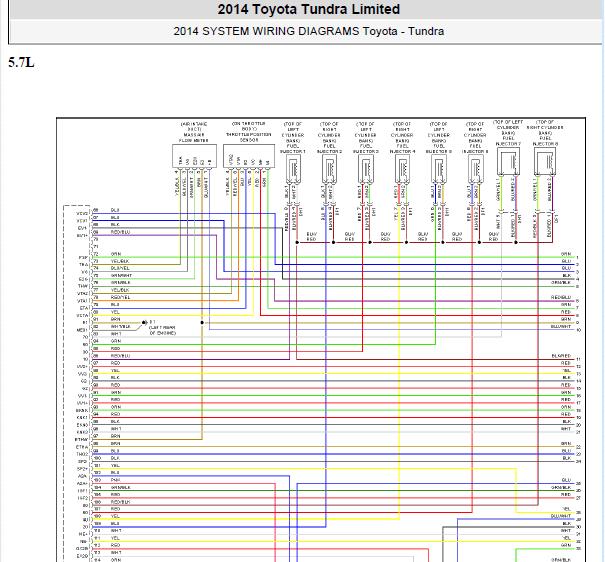Click the Fuel Injector 3 coil symbol
The image size is (605, 562).
click(x=366, y=170)
